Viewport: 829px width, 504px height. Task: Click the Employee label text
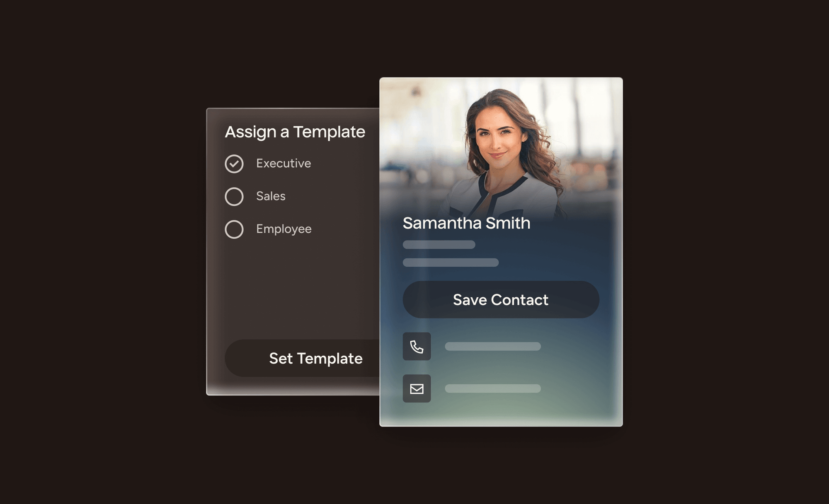284,229
